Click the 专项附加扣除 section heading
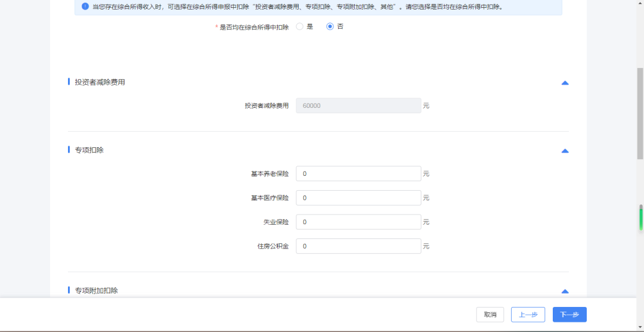The image size is (644, 332). pos(96,290)
